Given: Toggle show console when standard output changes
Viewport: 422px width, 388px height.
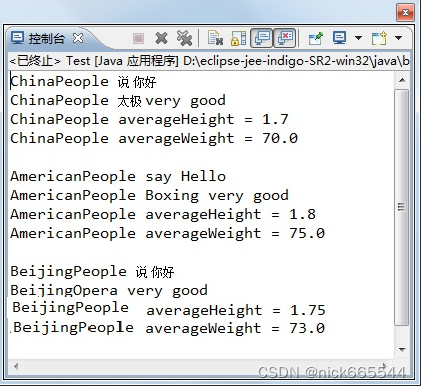Looking at the screenshot, I should point(261,38).
